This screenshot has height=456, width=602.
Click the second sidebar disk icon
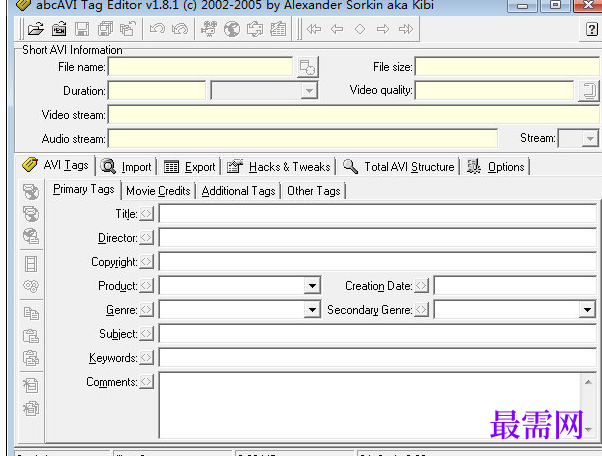[x=31, y=214]
